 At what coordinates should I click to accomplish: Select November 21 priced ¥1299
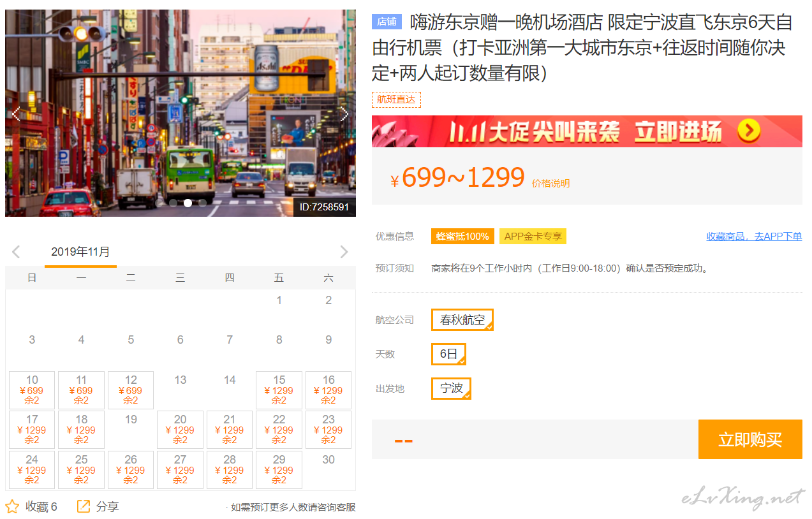(230, 430)
